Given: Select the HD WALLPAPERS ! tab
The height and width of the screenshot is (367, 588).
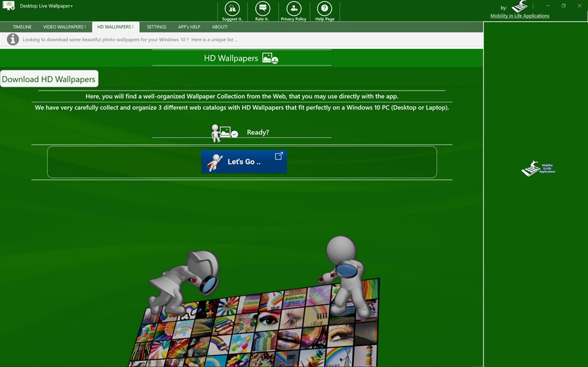Looking at the screenshot, I should (115, 27).
